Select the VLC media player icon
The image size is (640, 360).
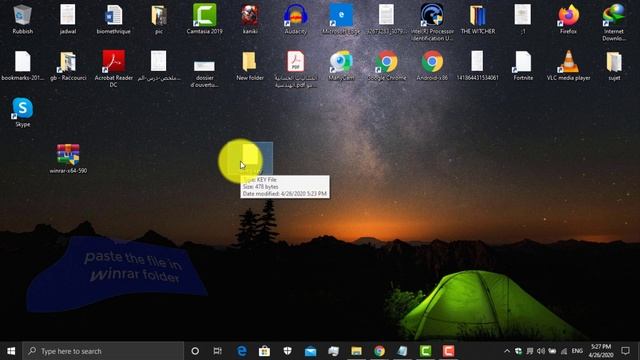569,62
